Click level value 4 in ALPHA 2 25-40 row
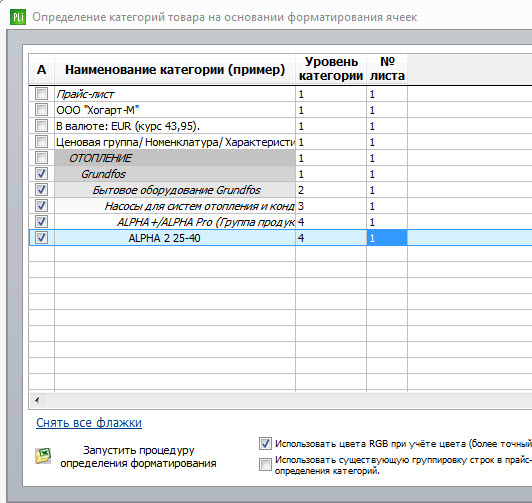Viewport: 532px width, 503px height. [331, 238]
